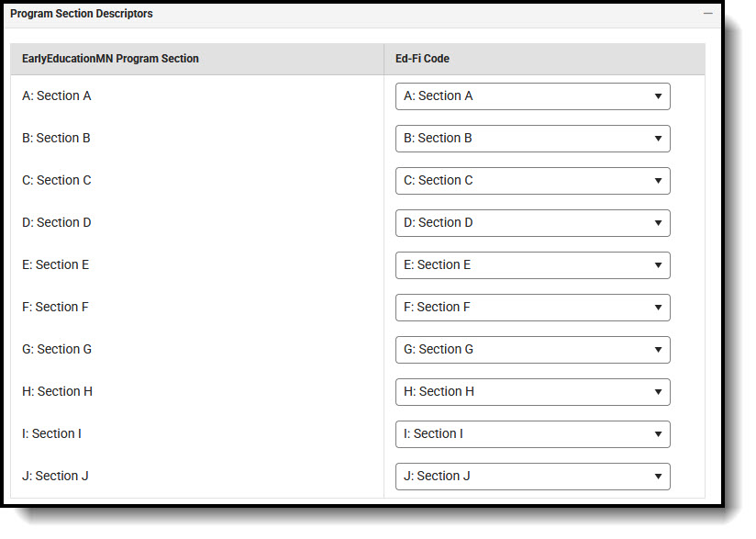Open the B: Section B dropdown

(532, 139)
